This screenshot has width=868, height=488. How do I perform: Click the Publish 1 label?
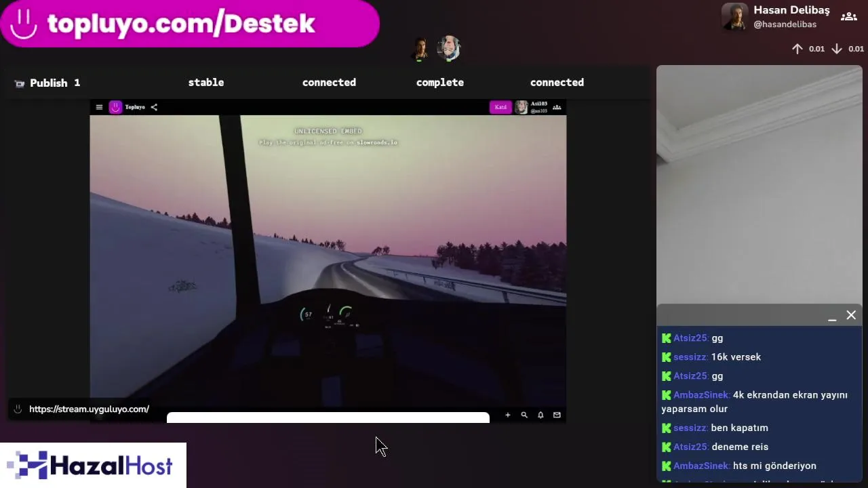tap(55, 83)
